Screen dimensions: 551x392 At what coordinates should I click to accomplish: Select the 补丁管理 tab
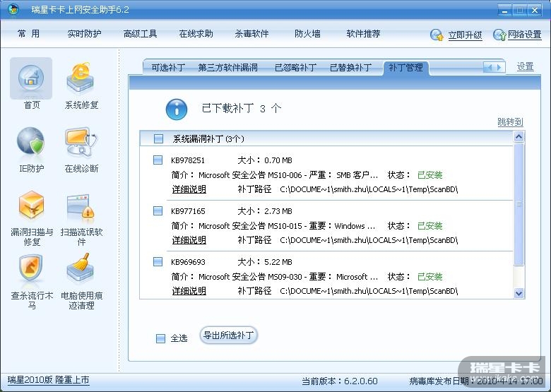click(x=405, y=67)
